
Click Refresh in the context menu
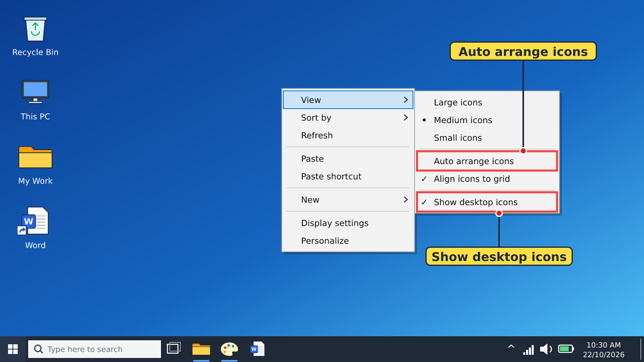click(348, 135)
